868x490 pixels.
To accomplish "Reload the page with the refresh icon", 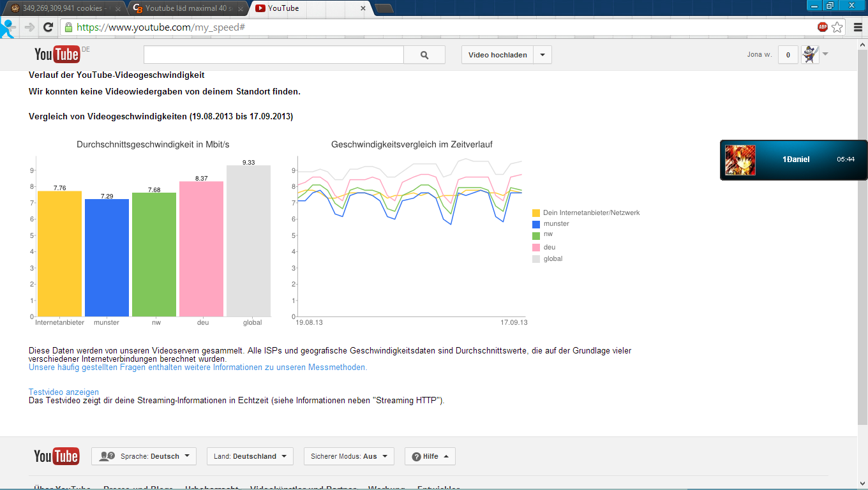I will click(47, 27).
